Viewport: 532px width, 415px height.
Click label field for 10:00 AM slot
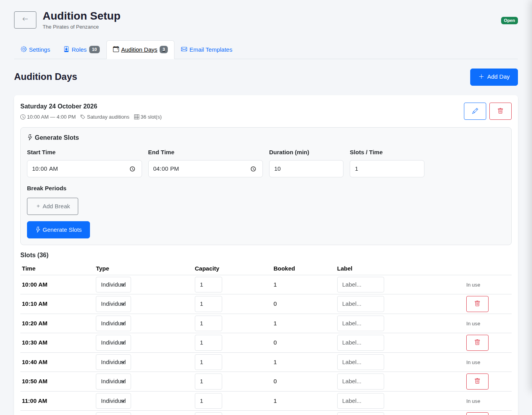coord(361,285)
